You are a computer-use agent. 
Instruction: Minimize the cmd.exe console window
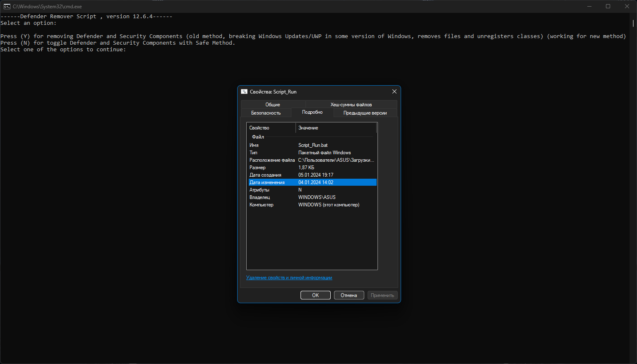589,6
